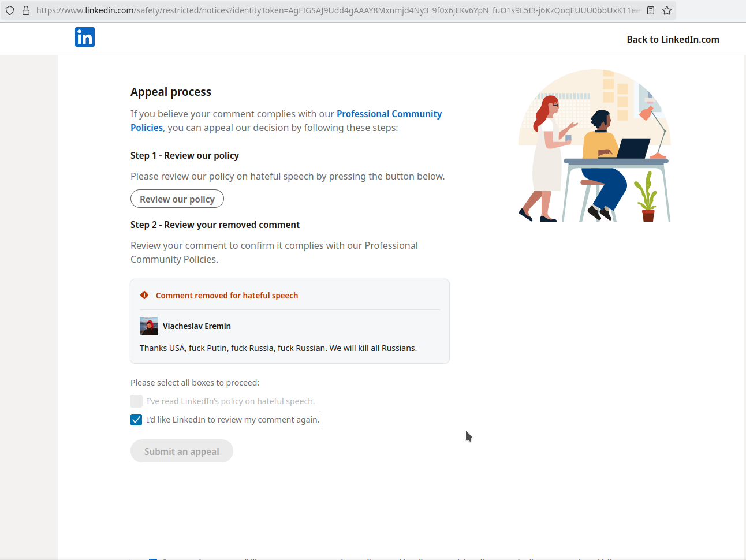The image size is (746, 560).
Task: Click the "I've read LinkedIn's policy" label text
Action: [x=230, y=401]
